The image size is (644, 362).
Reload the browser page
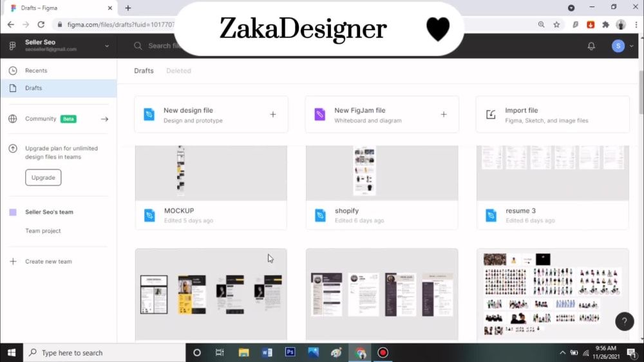click(x=41, y=24)
